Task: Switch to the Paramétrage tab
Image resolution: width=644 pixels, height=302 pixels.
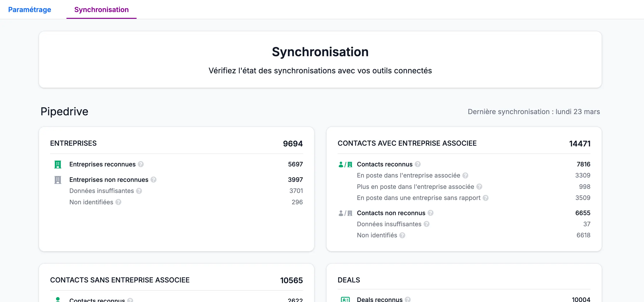Action: point(29,9)
